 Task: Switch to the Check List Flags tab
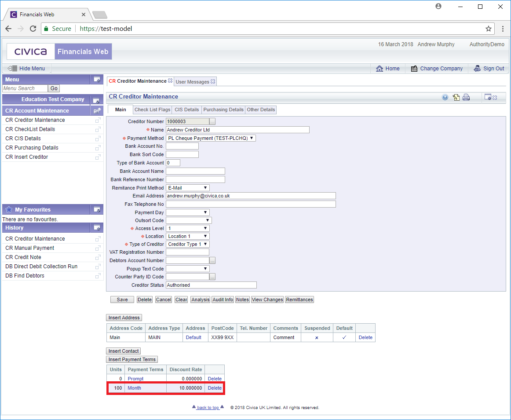(x=153, y=110)
